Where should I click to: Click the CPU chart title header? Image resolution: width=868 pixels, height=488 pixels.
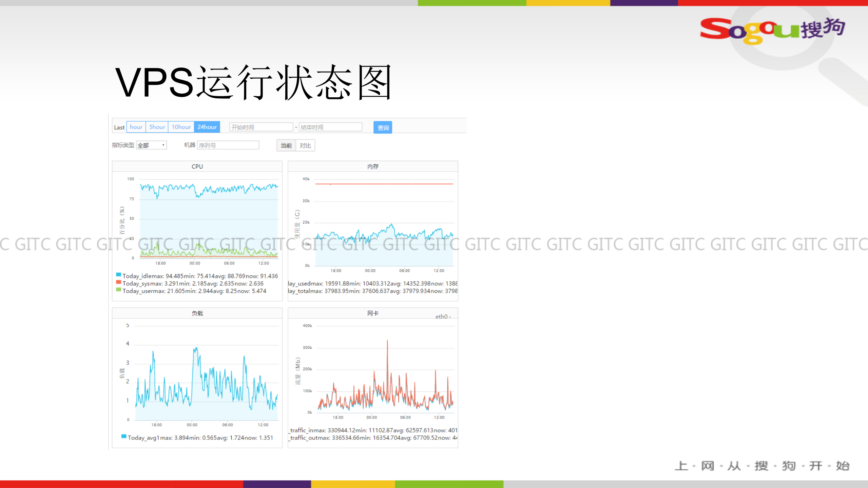(197, 167)
